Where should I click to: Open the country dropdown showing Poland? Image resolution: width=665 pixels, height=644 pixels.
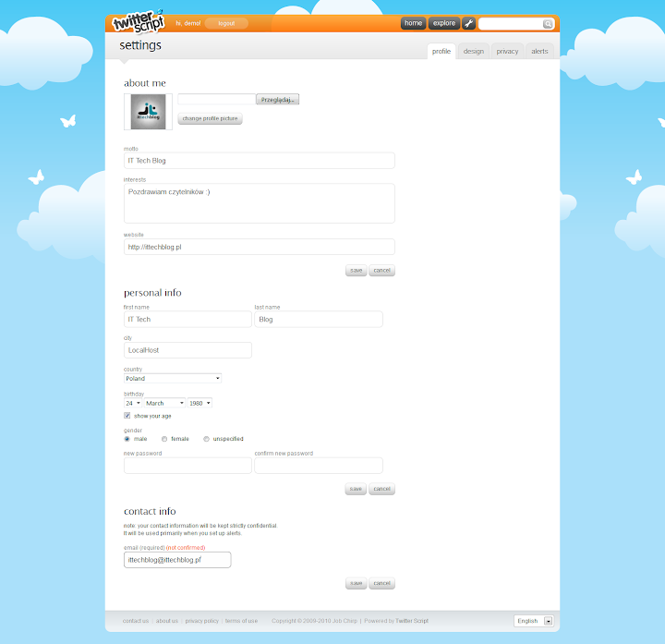(173, 378)
